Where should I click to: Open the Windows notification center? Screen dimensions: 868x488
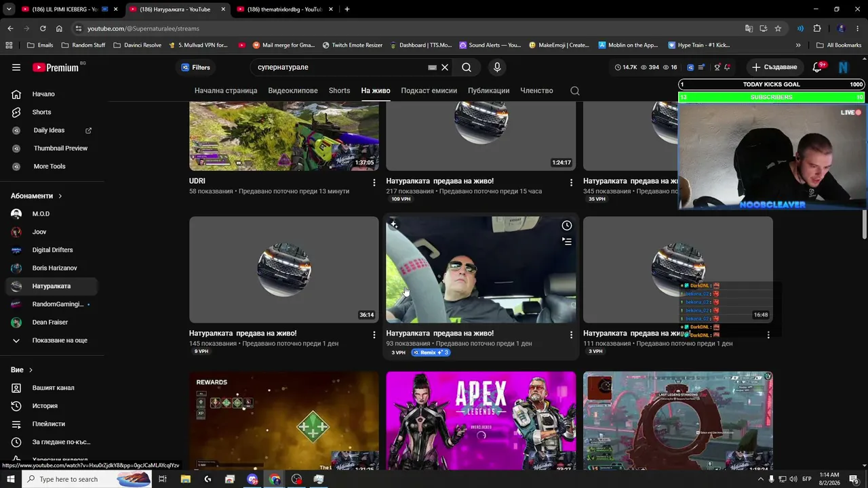click(854, 479)
